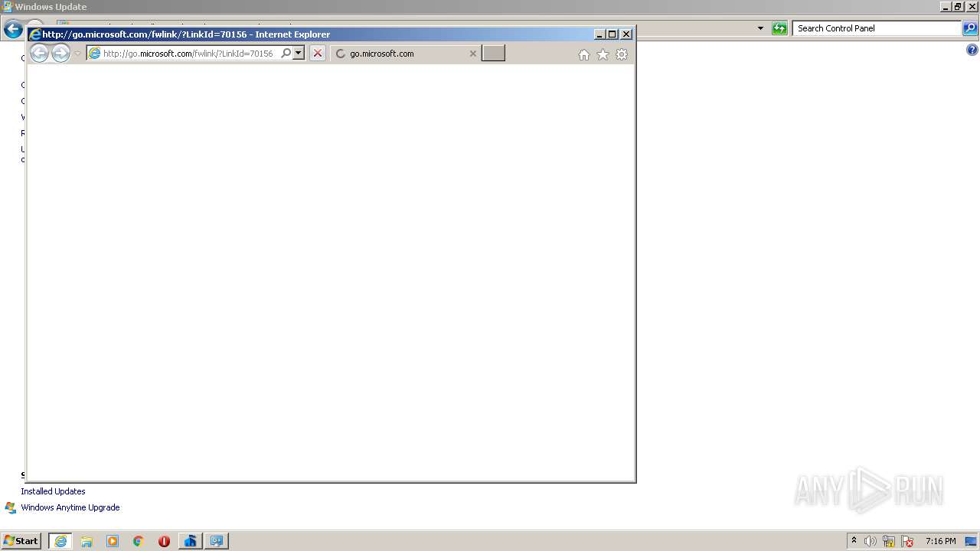Refresh the Control Panel address bar
980x551 pixels.
tap(779, 28)
